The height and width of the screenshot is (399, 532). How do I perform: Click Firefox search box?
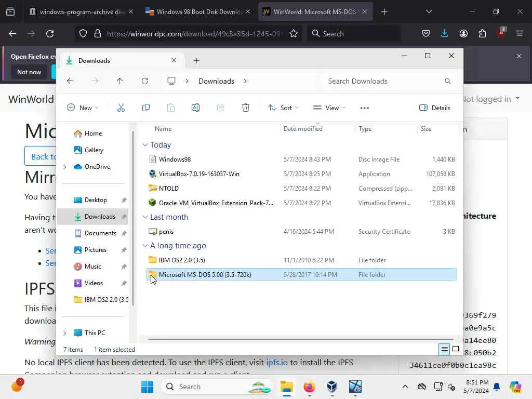[x=353, y=34]
